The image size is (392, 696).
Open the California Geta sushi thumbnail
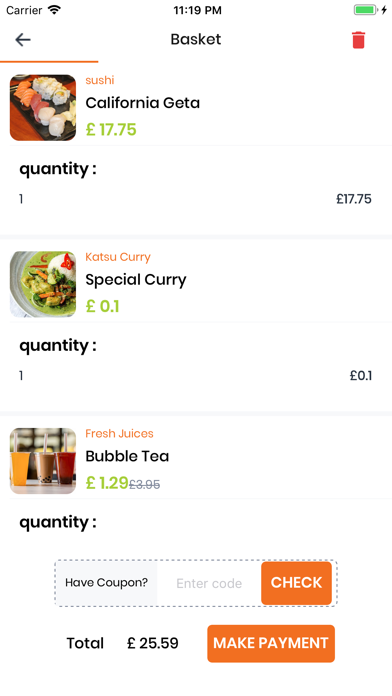tap(43, 108)
